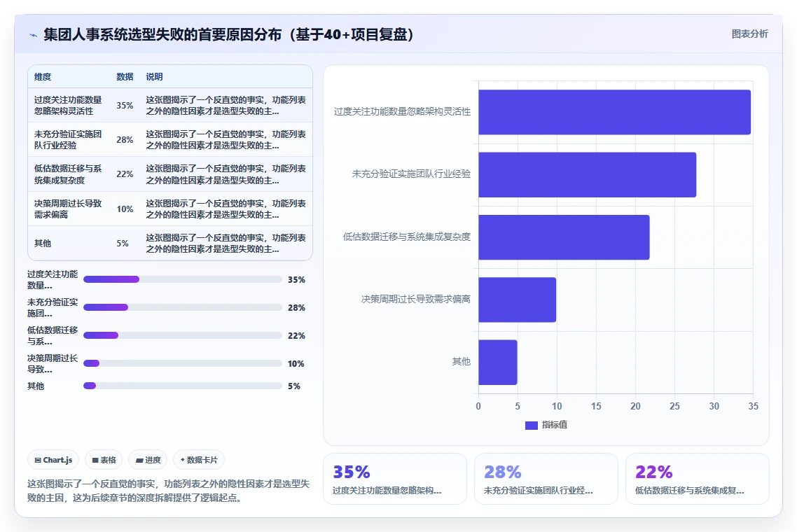The height and width of the screenshot is (532, 797).
Task: Click the 35% progress bar for 过度关注功能
Action: (x=183, y=279)
